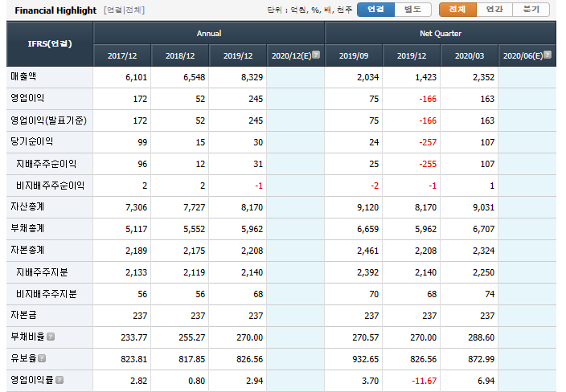Click the 유보율 row label text
This screenshot has width=566, height=392.
point(23,358)
